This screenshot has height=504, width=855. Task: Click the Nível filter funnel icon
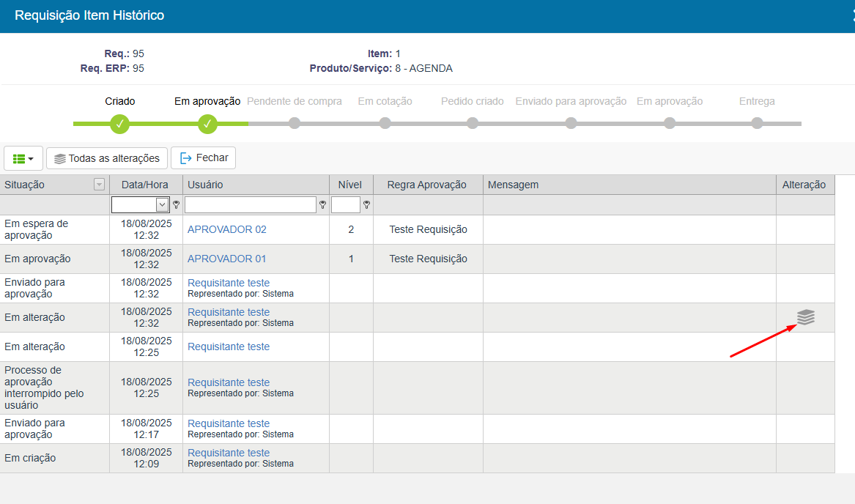click(x=366, y=205)
